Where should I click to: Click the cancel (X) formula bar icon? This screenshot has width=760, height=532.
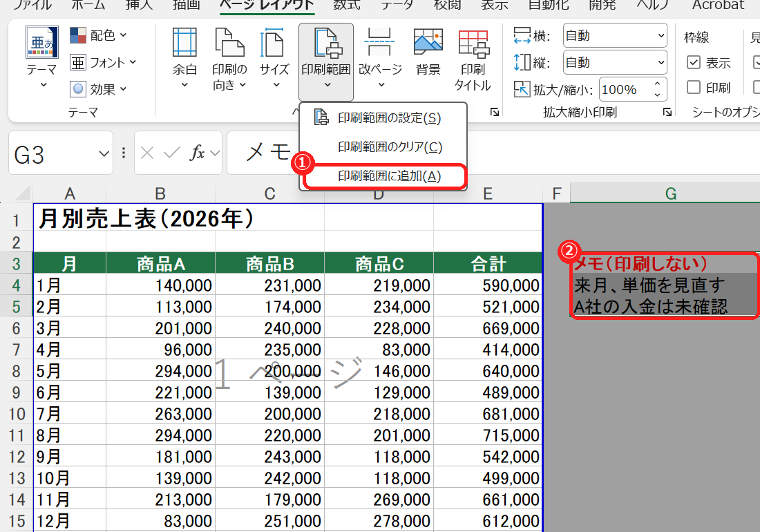tap(147, 153)
